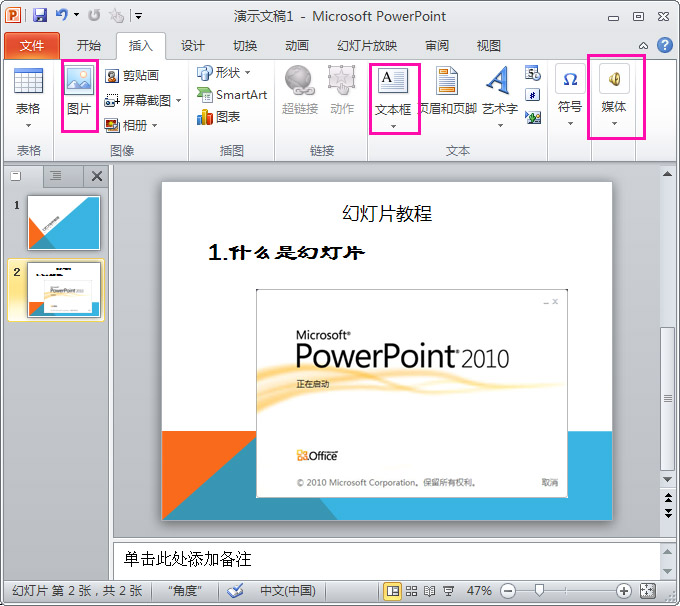The width and height of the screenshot is (680, 606).
Task: Click the 动作 action icon
Action: (x=342, y=80)
